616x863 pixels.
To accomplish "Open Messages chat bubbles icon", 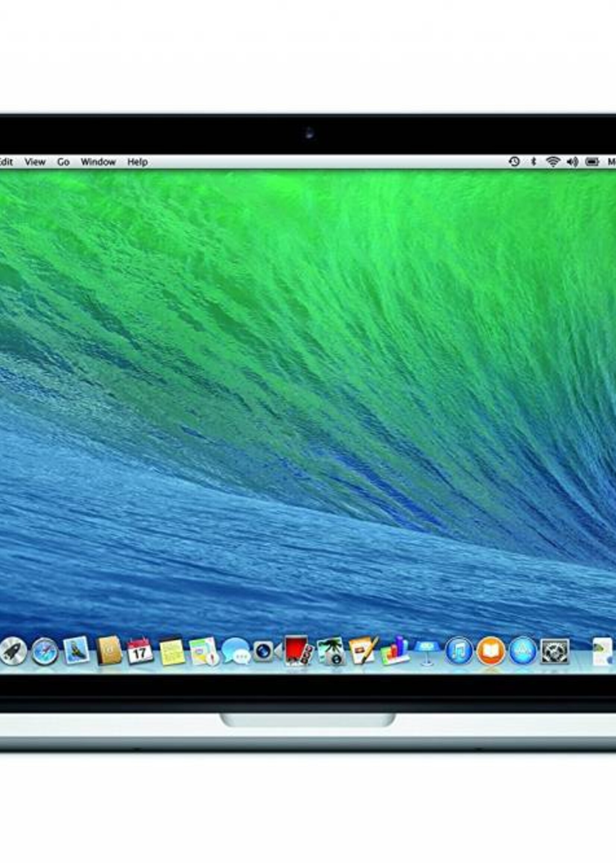I will [x=236, y=651].
